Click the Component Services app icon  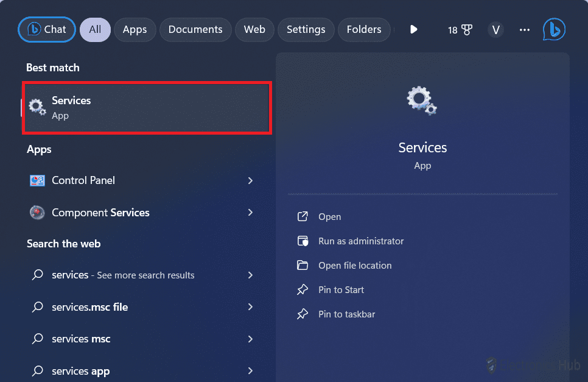(x=38, y=213)
